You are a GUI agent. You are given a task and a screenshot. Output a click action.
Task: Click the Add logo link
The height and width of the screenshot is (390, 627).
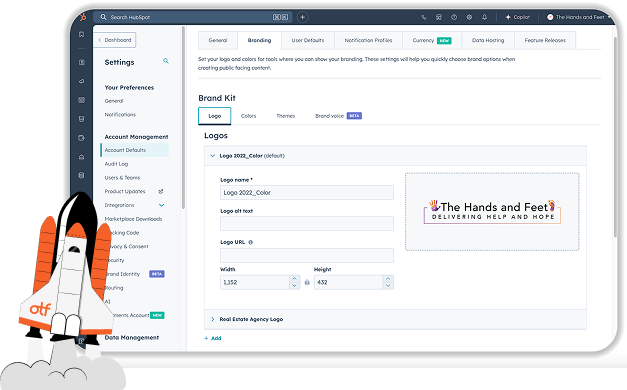coord(213,338)
